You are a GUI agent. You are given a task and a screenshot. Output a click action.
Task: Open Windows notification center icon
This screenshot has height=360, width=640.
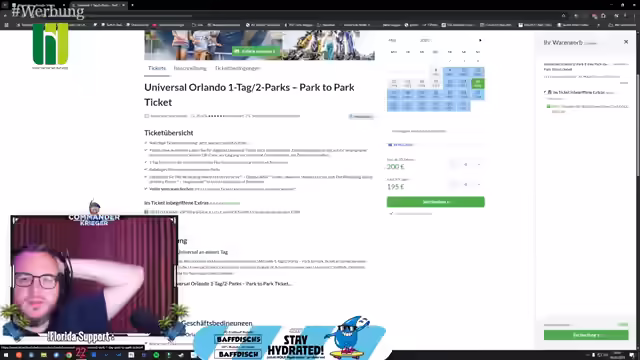[632, 355]
